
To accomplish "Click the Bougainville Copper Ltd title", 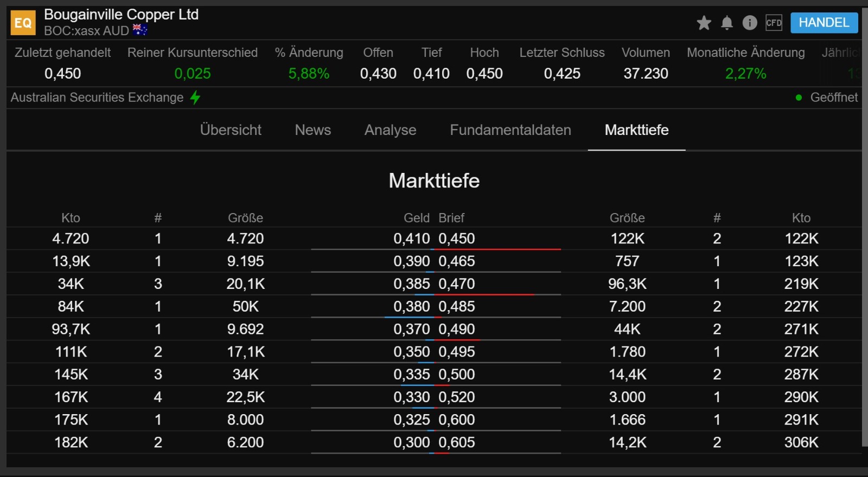I will pos(121,15).
